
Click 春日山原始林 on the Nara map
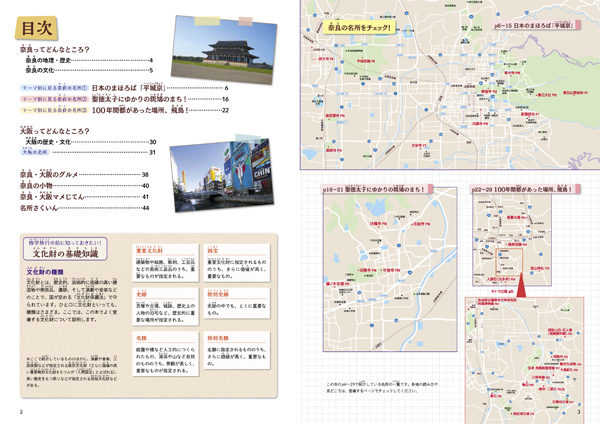coord(575,93)
